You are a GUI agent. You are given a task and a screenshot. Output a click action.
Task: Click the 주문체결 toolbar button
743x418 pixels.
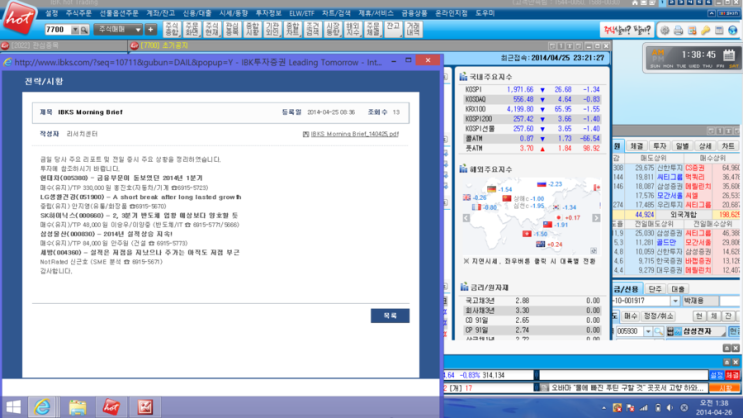[x=373, y=29]
